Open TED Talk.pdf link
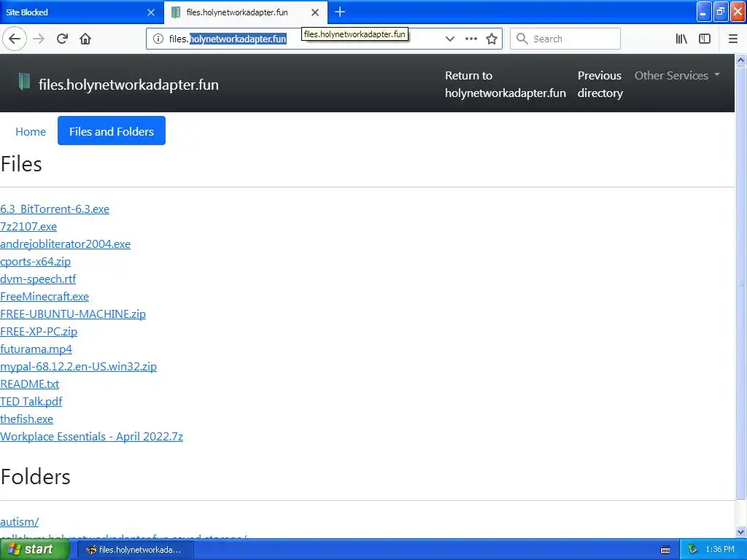 tap(31, 402)
